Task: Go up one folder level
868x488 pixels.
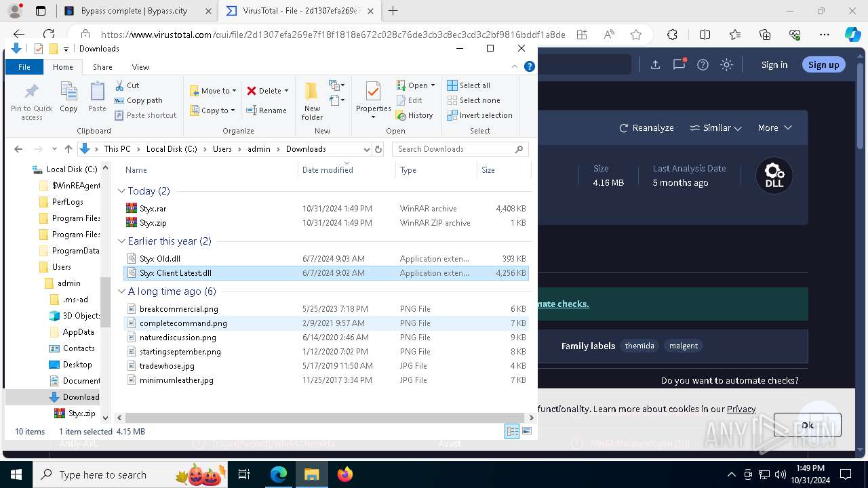Action: [x=68, y=149]
